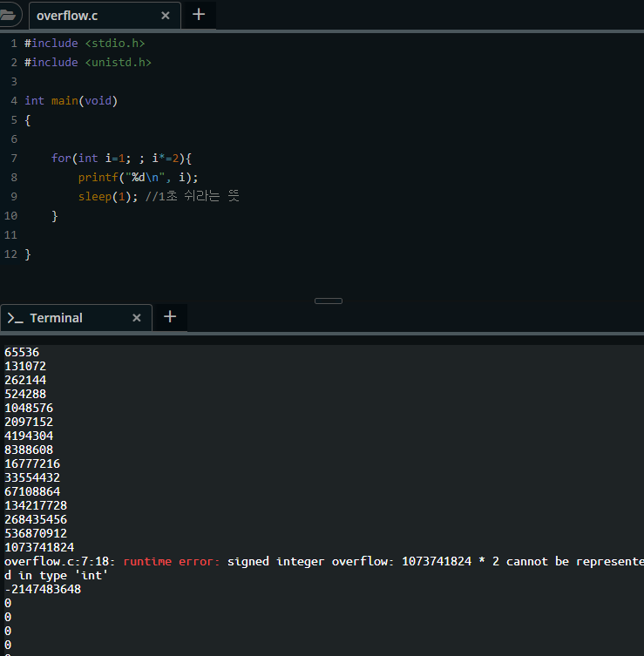Click the closing brace on line 10
644x656 pixels.
point(54,216)
